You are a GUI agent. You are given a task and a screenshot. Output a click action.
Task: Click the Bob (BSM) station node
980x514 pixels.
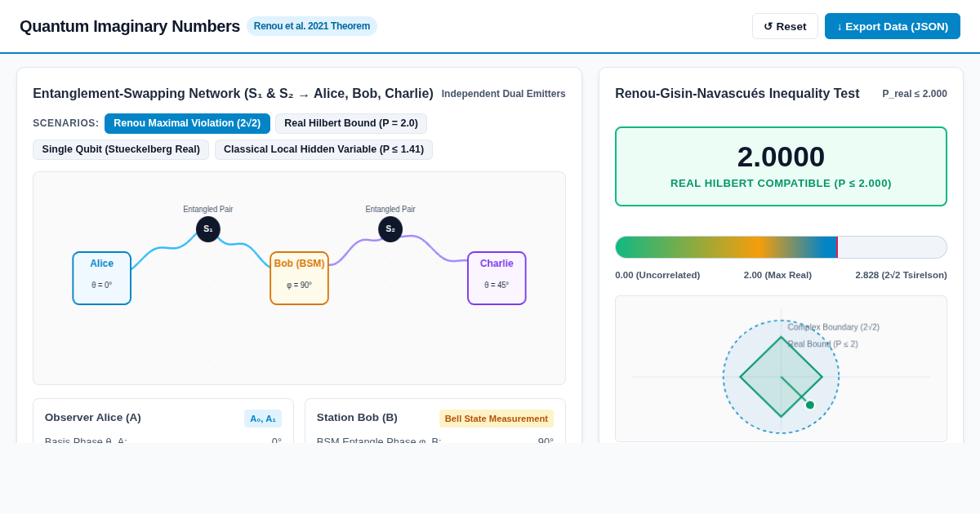click(x=300, y=278)
